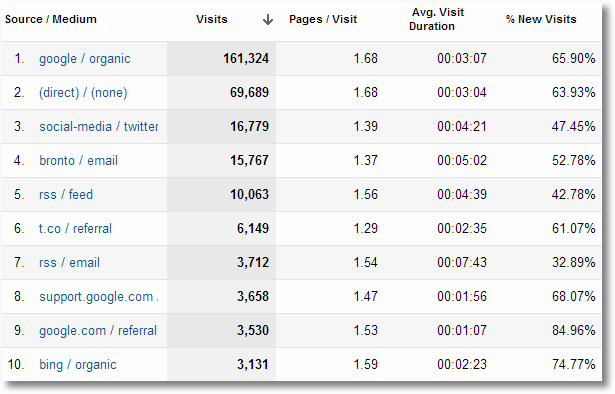
Task: Click the google.com / referral source link
Action: pos(98,330)
